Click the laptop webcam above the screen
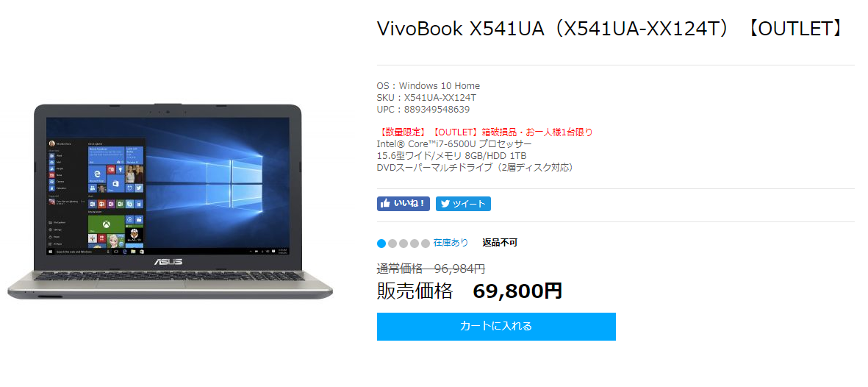Screen dimensions: 868x387 [x=168, y=111]
